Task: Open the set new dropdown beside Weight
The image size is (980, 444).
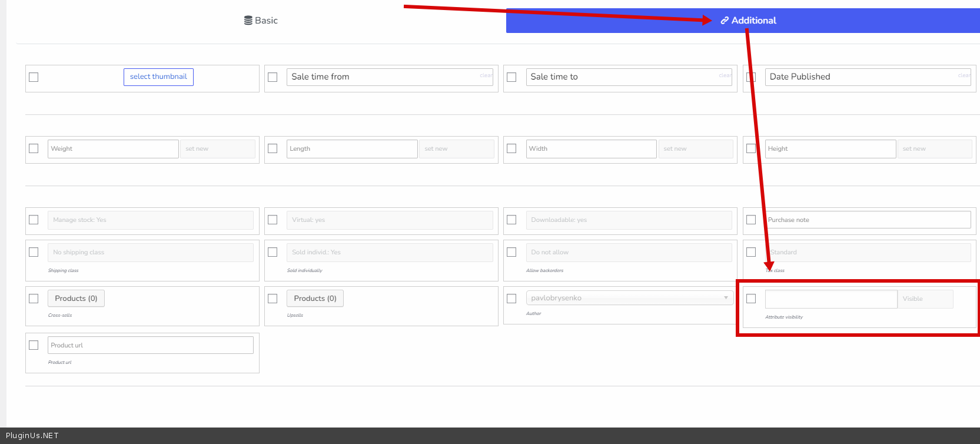Action: (x=217, y=149)
